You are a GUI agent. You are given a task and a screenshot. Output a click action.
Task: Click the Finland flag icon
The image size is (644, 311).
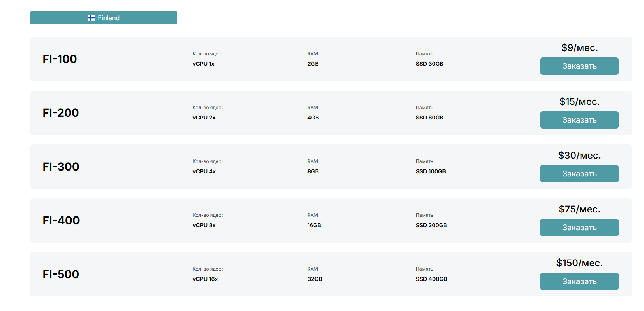91,18
